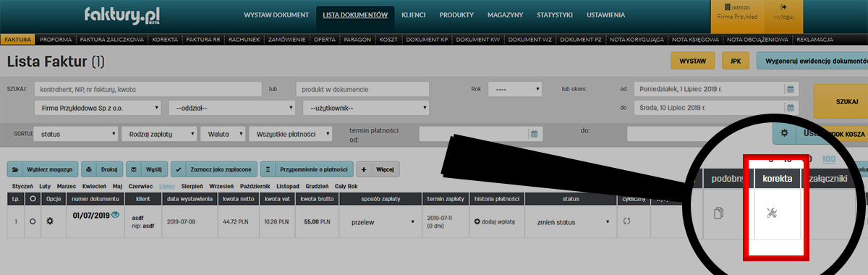
Task: Switch to the PROFORMA tab
Action: [x=56, y=39]
